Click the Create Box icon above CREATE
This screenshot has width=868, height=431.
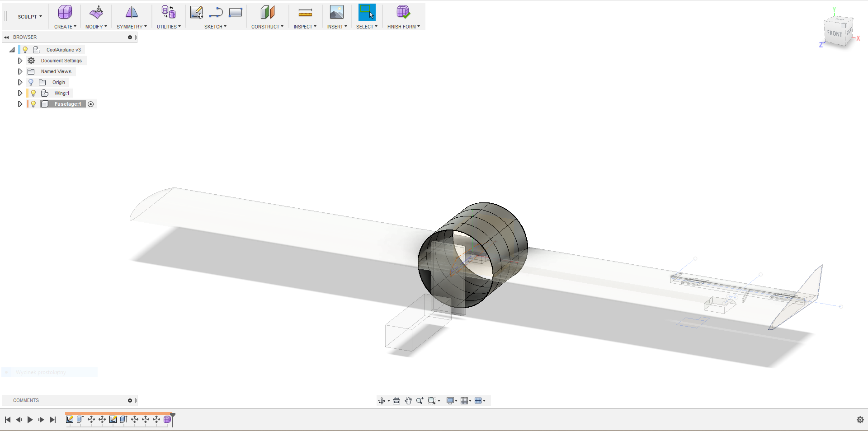(65, 12)
